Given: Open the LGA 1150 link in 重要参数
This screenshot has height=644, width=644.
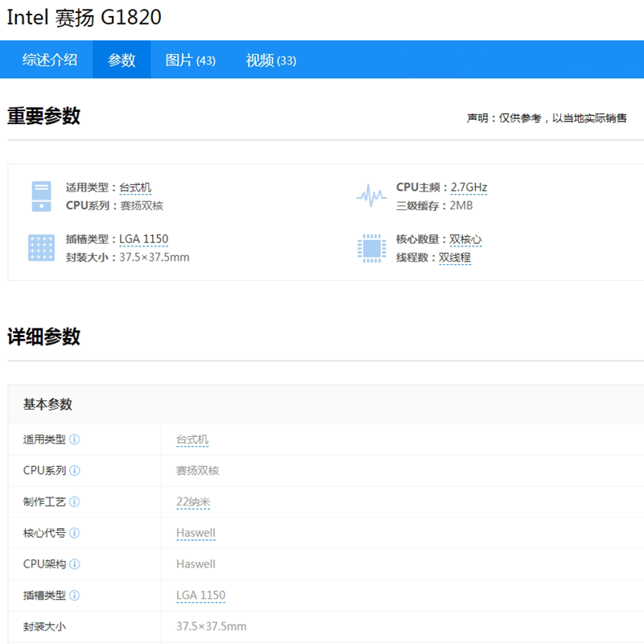Looking at the screenshot, I should (x=144, y=239).
